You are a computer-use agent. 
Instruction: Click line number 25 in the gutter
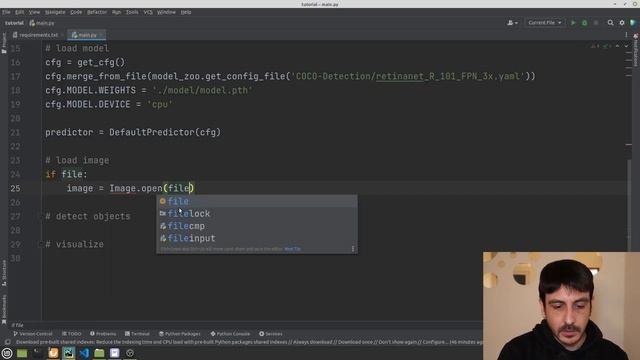tap(16, 188)
